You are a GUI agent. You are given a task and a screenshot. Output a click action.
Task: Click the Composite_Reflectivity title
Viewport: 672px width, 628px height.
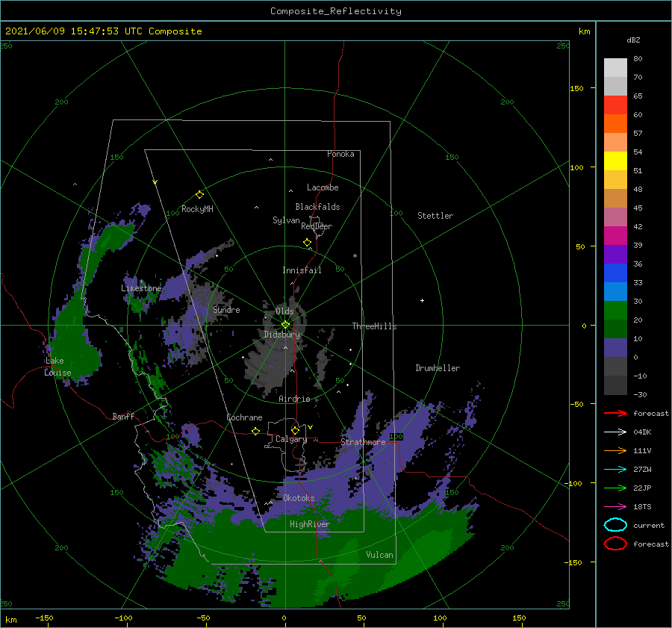tap(336, 11)
